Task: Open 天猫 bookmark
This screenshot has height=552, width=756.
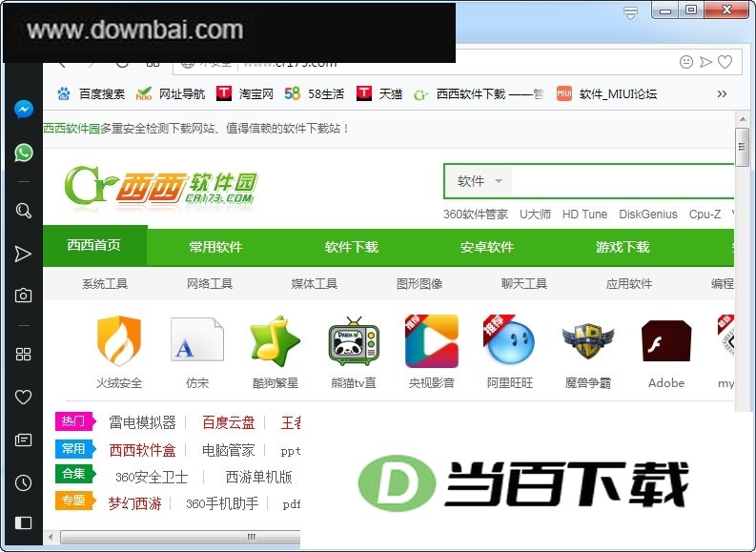Action: pos(379,93)
